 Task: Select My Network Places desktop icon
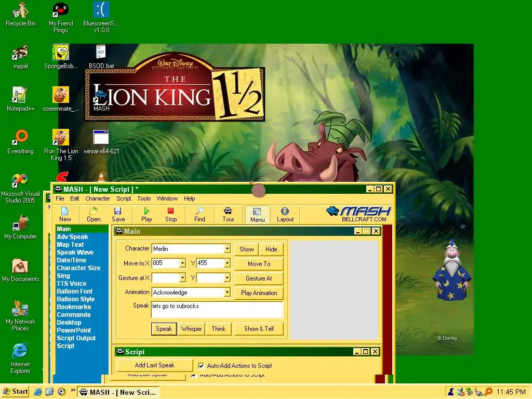[20, 315]
